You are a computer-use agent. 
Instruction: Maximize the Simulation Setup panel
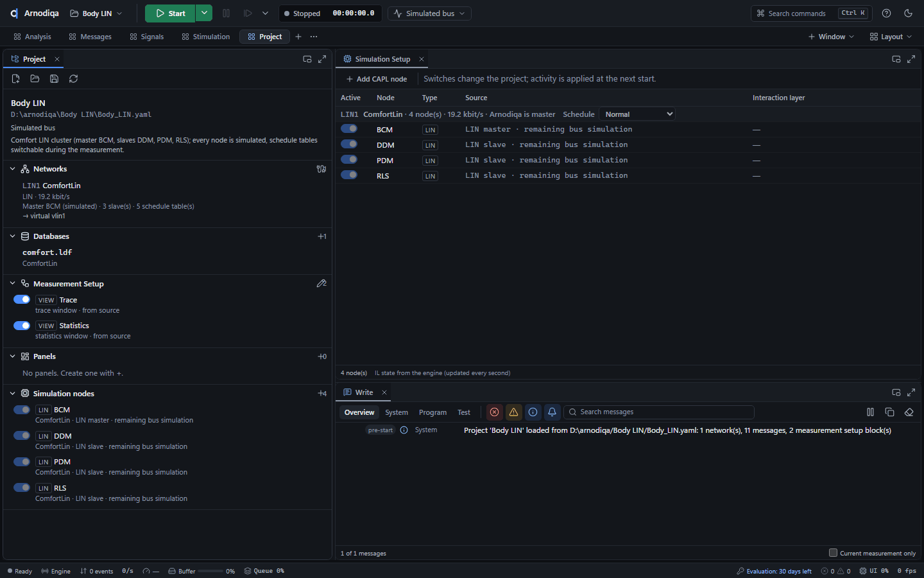[911, 59]
